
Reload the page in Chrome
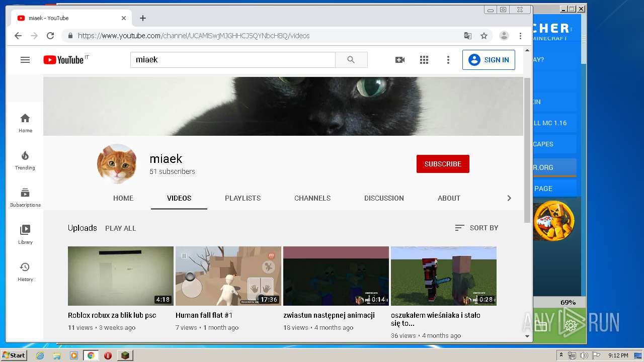tap(50, 36)
